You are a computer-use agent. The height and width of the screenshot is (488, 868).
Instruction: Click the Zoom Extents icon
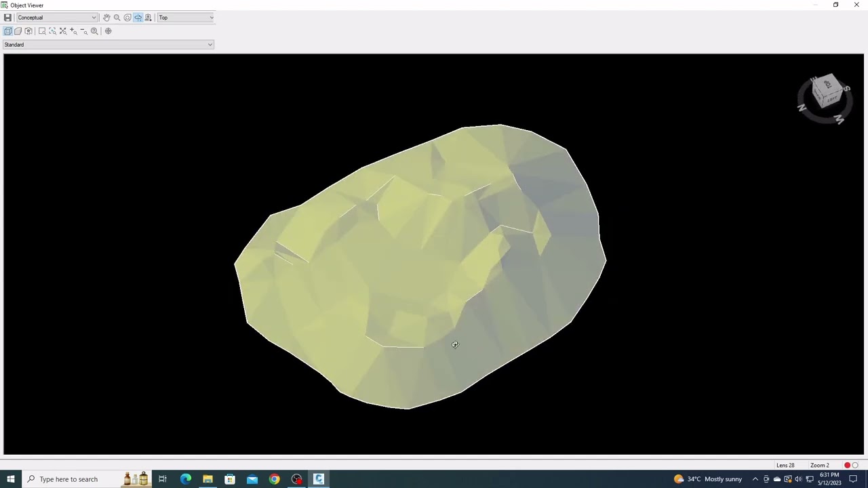click(x=63, y=31)
